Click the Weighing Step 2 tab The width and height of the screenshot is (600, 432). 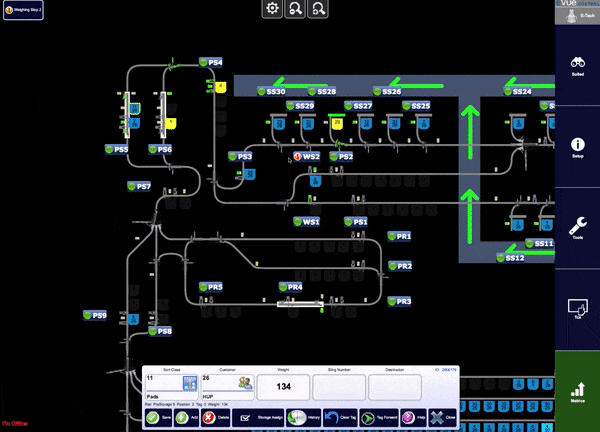[x=23, y=10]
